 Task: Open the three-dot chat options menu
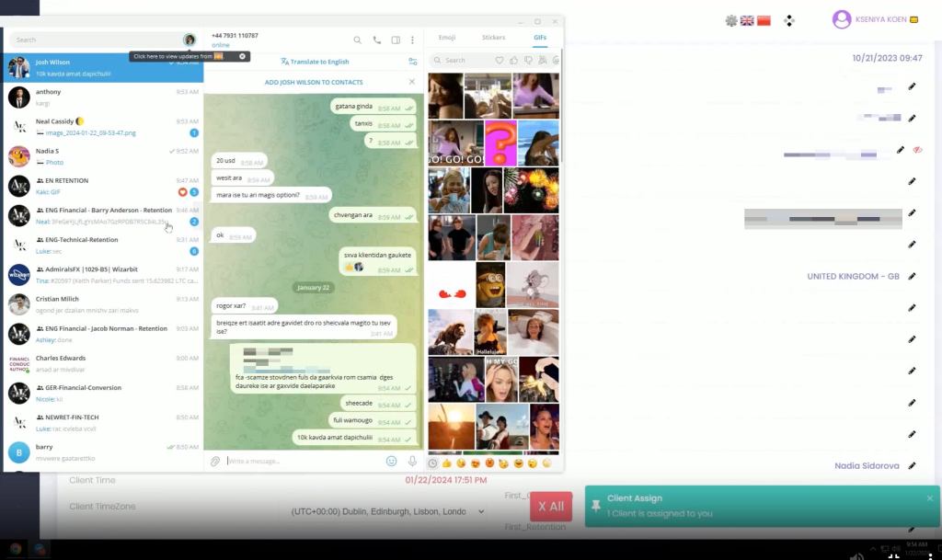pos(412,40)
